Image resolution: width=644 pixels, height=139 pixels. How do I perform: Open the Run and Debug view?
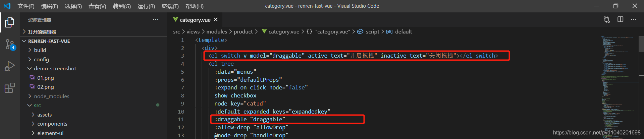click(10, 66)
